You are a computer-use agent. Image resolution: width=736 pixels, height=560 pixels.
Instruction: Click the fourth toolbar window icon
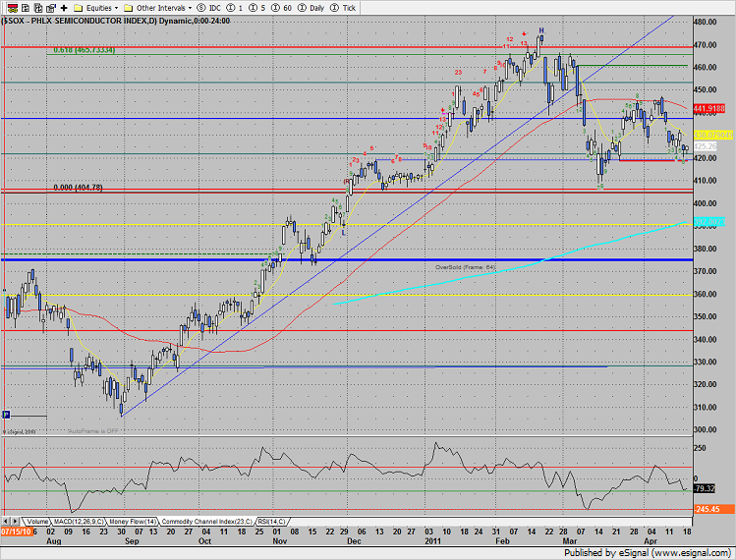pos(51,8)
